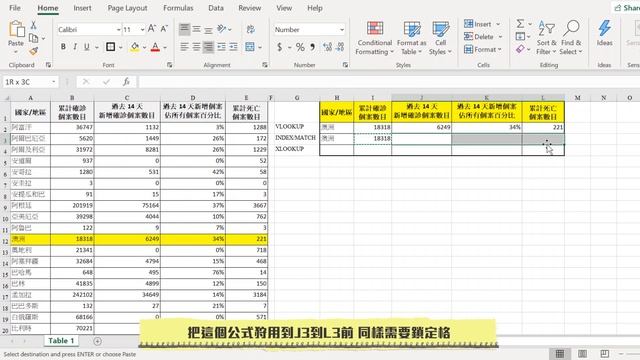Increase the font size

(x=151, y=29)
